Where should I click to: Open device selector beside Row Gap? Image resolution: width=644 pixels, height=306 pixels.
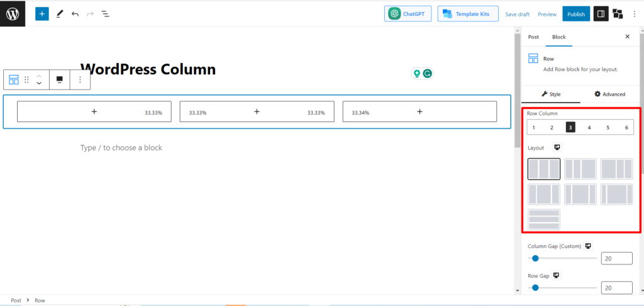(x=557, y=276)
